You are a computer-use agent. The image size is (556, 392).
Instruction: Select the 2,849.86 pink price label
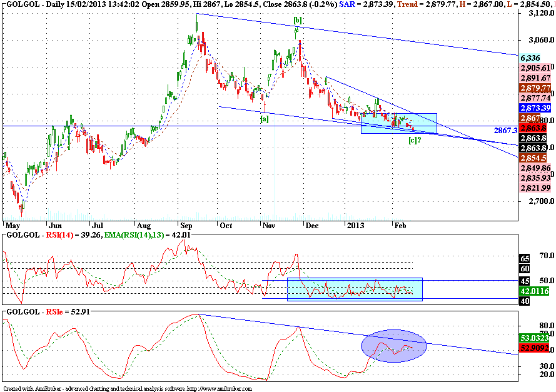coord(535,168)
